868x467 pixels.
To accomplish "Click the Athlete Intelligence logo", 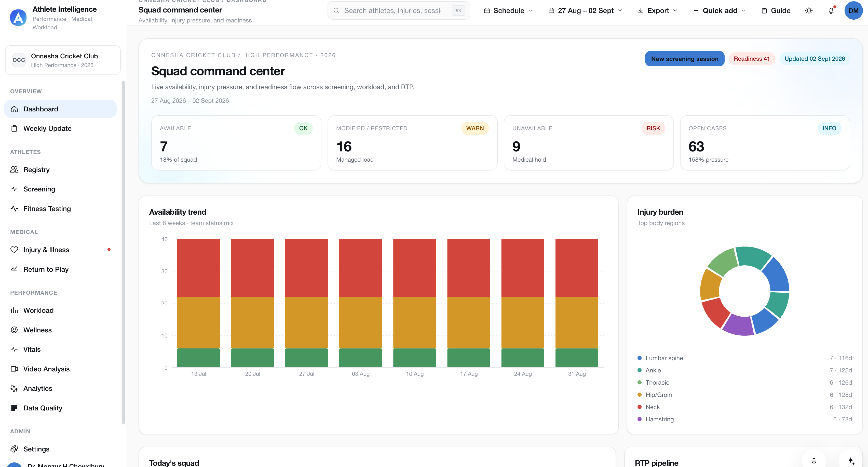I will pos(18,18).
